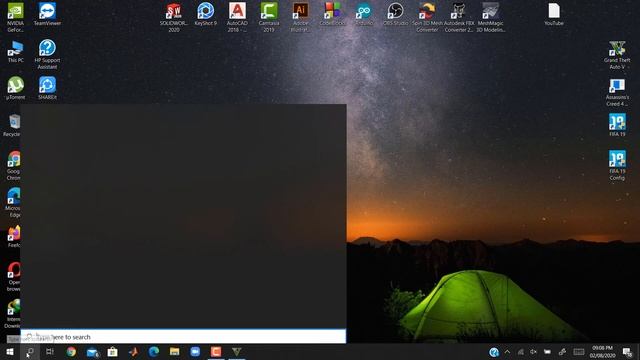
Task: Select the FIFA 19 desktop icon
Action: [x=617, y=125]
